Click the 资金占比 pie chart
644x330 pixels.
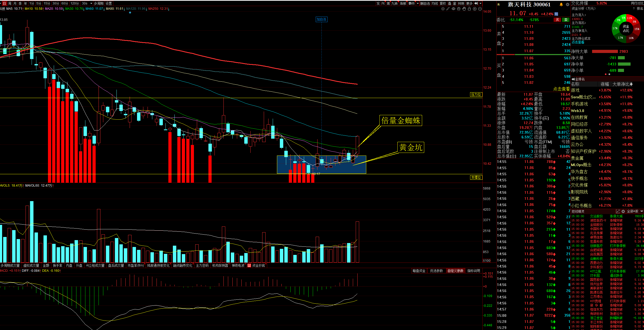click(x=626, y=28)
